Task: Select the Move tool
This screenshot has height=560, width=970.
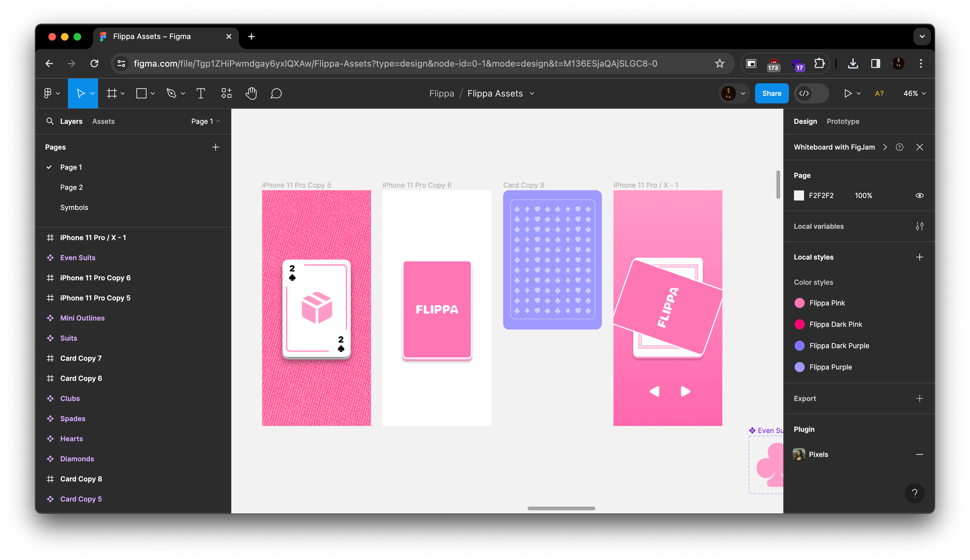Action: point(81,93)
